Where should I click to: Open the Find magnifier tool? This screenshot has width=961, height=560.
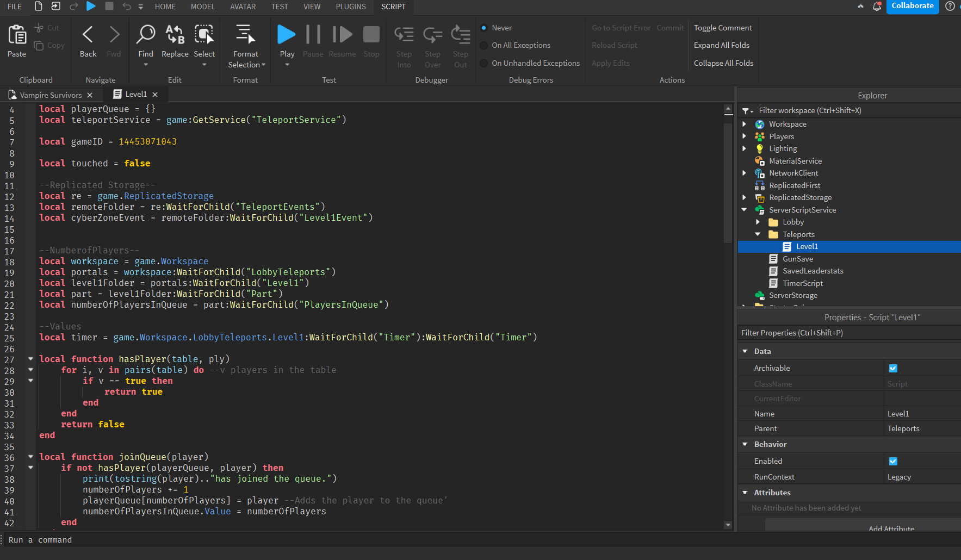point(146,34)
